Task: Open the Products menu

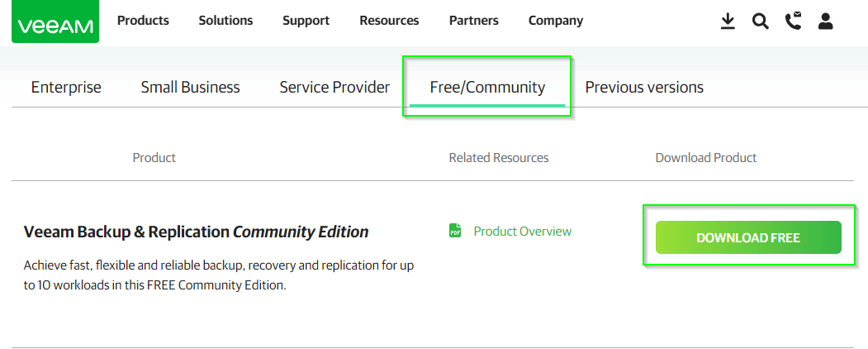Action: click(144, 21)
